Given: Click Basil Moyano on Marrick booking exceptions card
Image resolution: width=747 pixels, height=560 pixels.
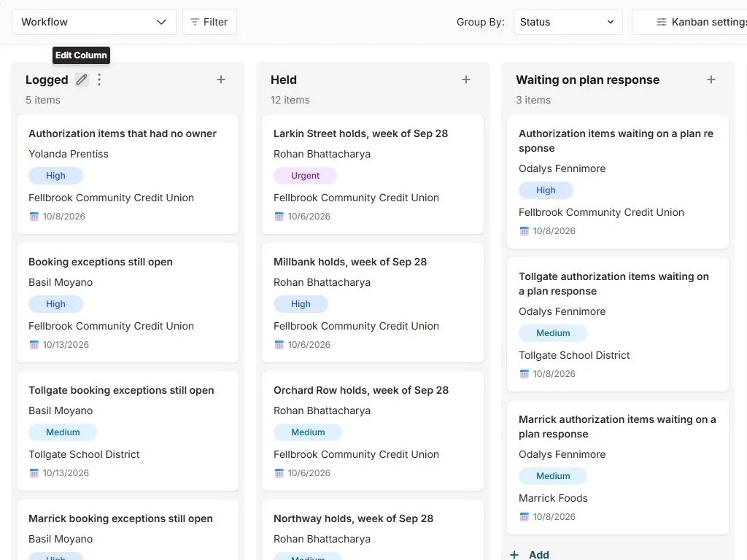Looking at the screenshot, I should click(61, 539).
